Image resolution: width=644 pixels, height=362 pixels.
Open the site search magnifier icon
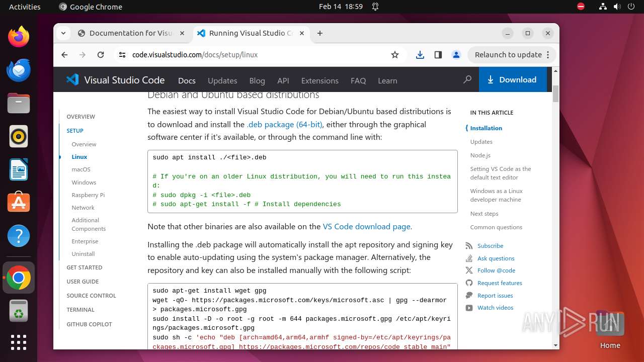(467, 79)
